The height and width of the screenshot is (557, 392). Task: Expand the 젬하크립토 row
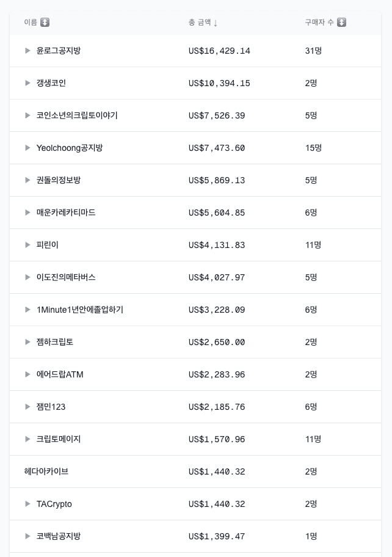27,342
